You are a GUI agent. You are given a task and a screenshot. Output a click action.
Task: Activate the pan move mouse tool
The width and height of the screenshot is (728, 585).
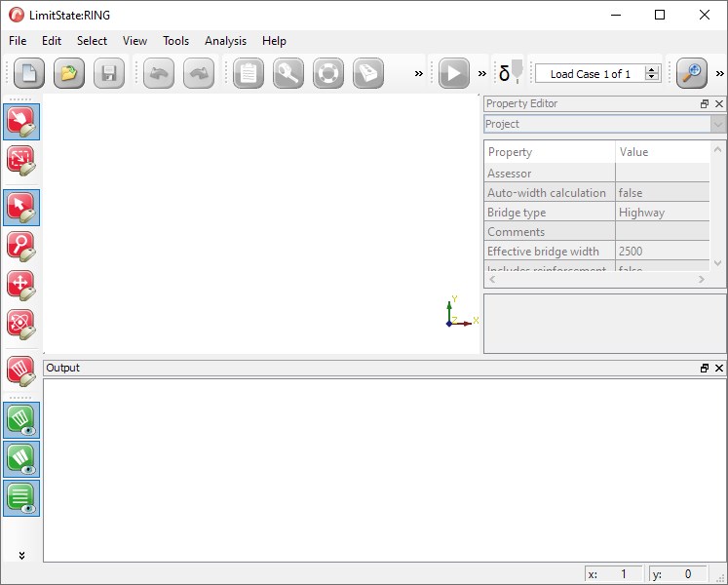pos(21,286)
